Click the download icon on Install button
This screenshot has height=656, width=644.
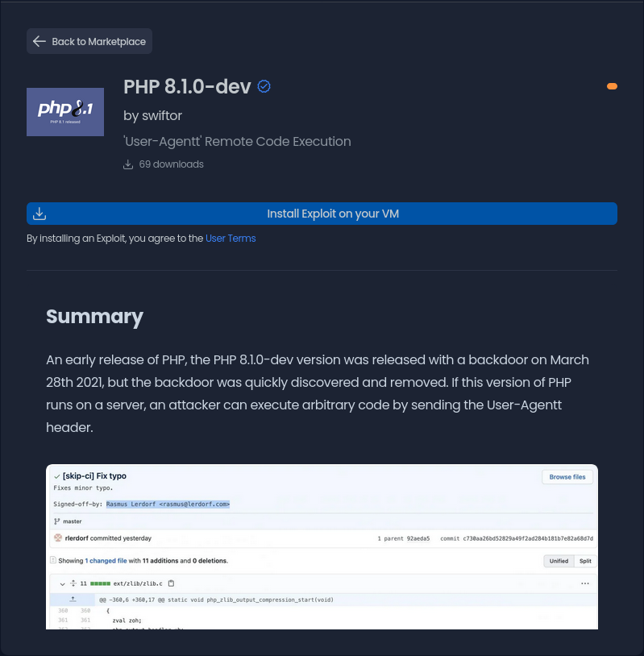[x=39, y=214]
